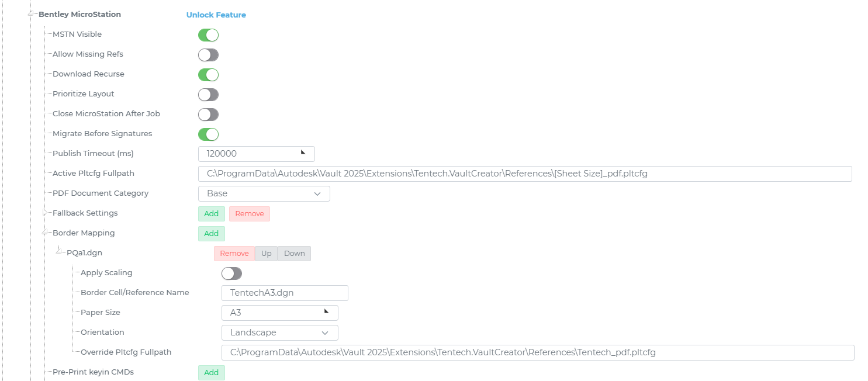Open the PDF Document Category dropdown
Viewport: 868px width, 381px height.
coord(264,193)
